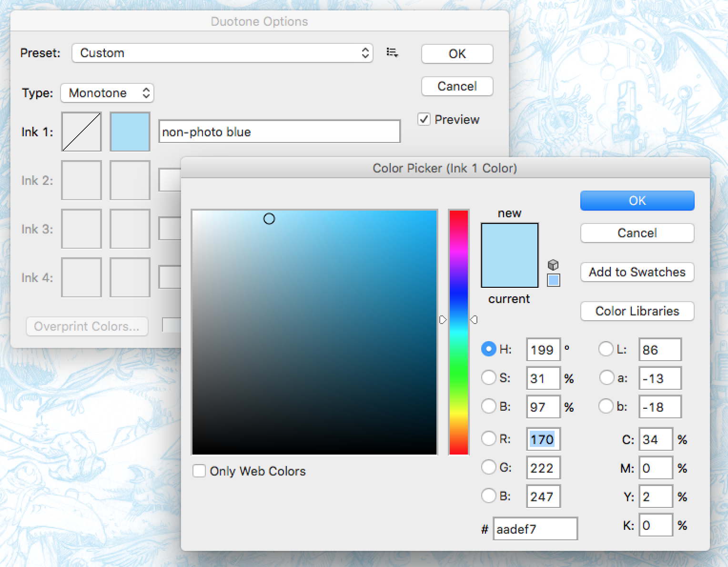728x567 pixels.
Task: Click the ink name field non-photo blue
Action: [279, 132]
